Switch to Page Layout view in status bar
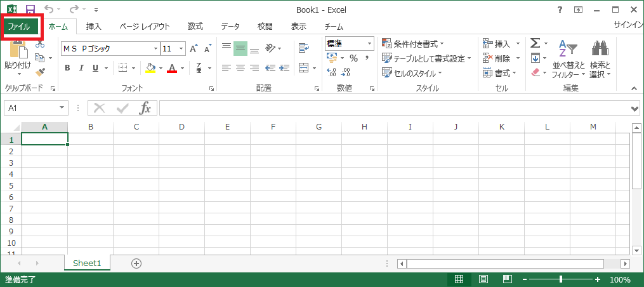The image size is (644, 287). click(483, 279)
